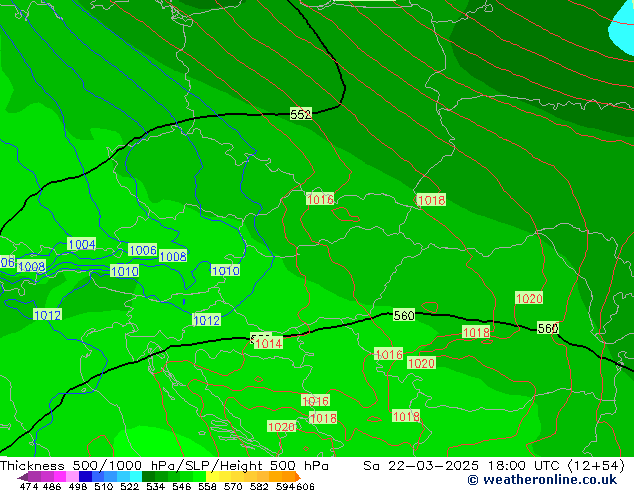Image resolution: width=634 pixels, height=490 pixels.
Task: Click legend value 486
Action: pyautogui.click(x=52, y=486)
